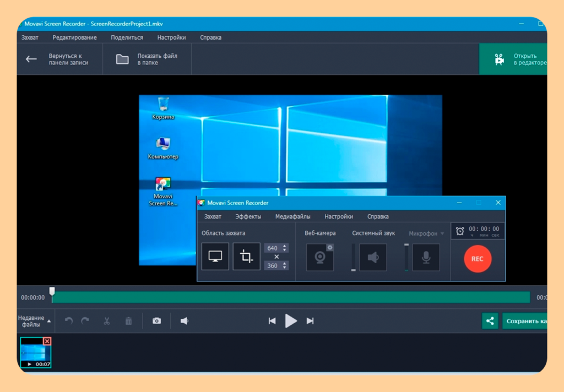Image resolution: width=564 pixels, height=392 pixels.
Task: Open the Настройки menu in main window
Action: tap(172, 37)
